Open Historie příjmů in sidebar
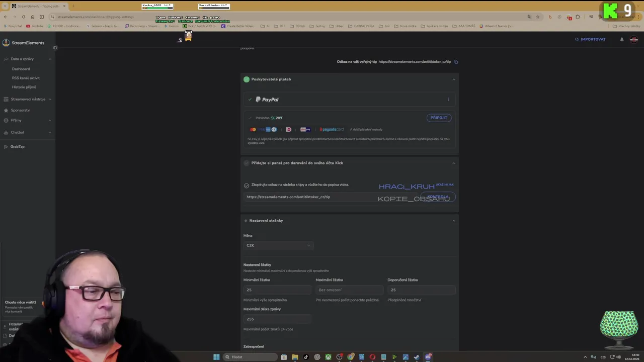Image resolution: width=644 pixels, height=362 pixels. [x=24, y=87]
